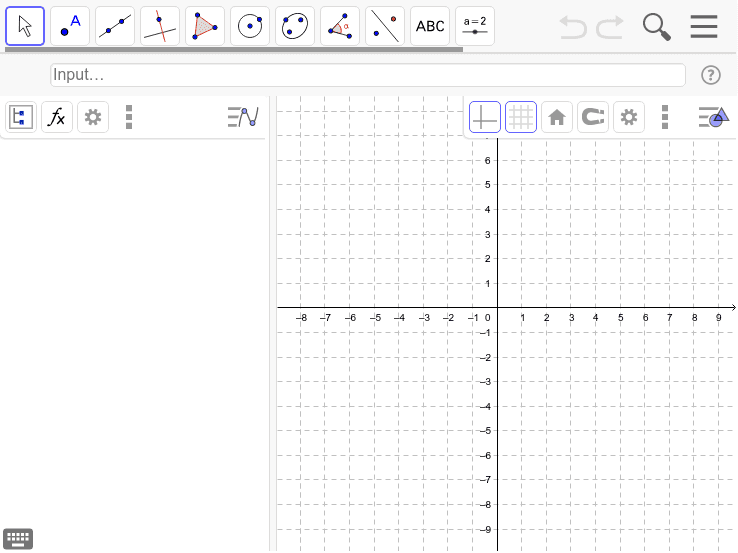Select the Perpendicular Line tool
738x553 pixels.
[160, 26]
